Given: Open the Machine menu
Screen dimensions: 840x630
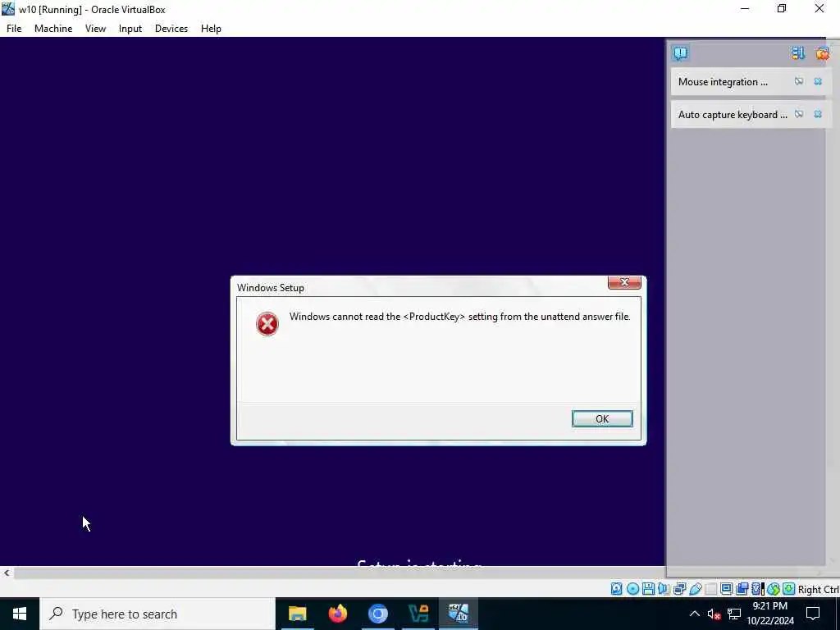Looking at the screenshot, I should (53, 29).
